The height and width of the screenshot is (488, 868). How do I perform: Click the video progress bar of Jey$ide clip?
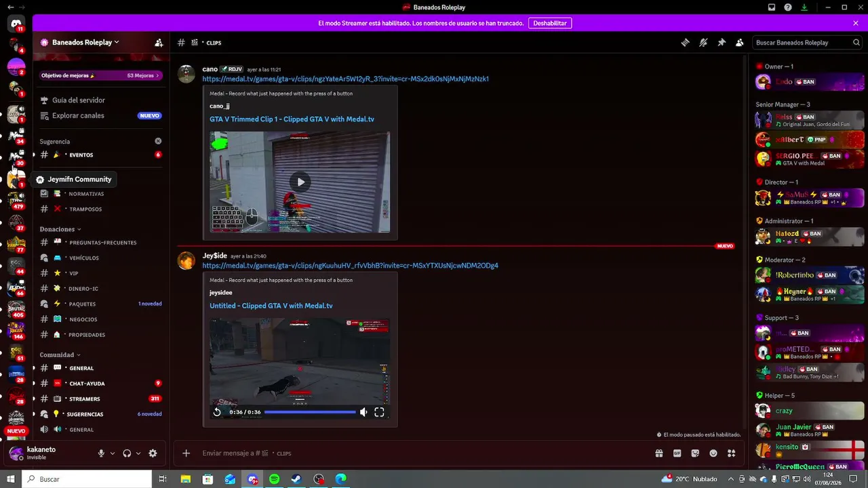coord(310,412)
